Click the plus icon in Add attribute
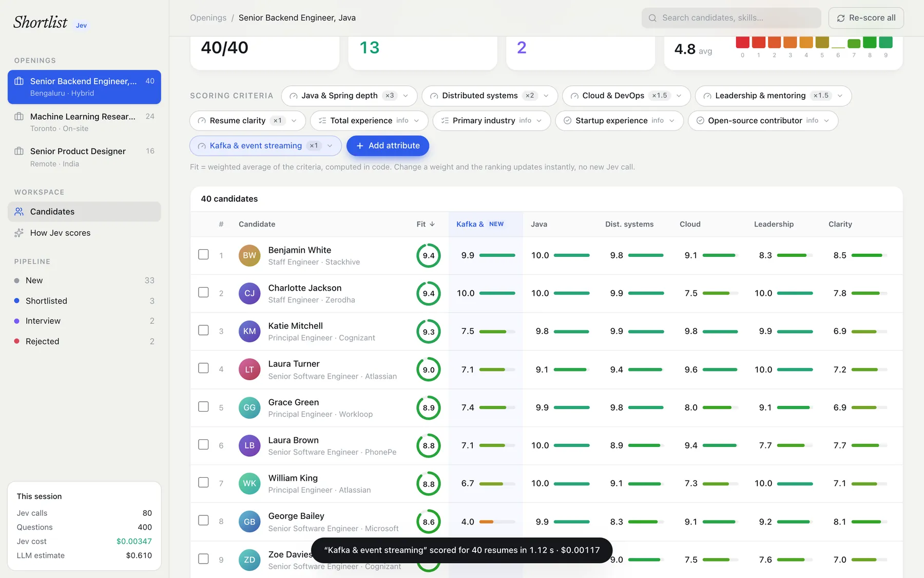 click(x=360, y=146)
